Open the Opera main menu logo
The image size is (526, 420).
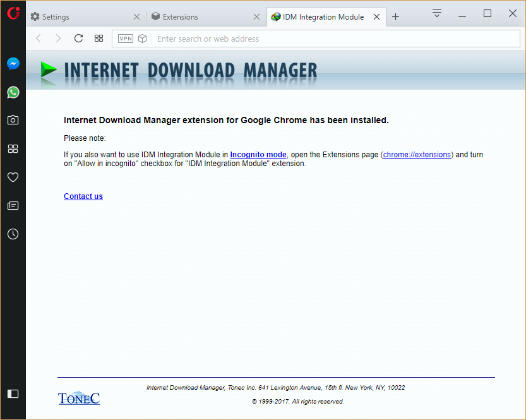click(x=13, y=13)
